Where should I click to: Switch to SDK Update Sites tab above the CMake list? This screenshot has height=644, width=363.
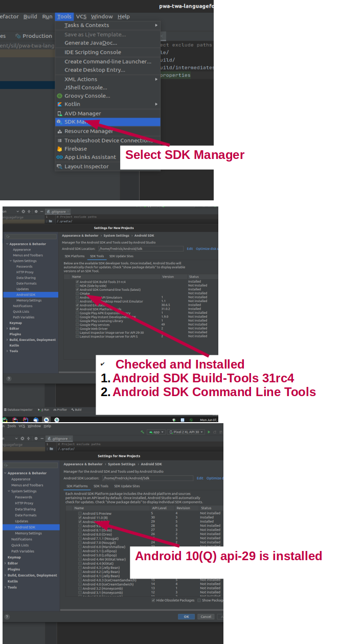(121, 256)
